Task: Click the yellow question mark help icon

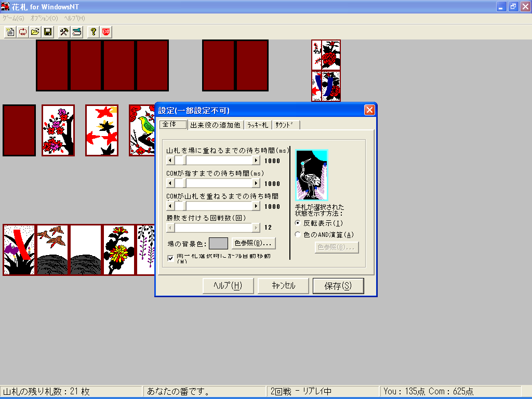Action: [x=94, y=32]
